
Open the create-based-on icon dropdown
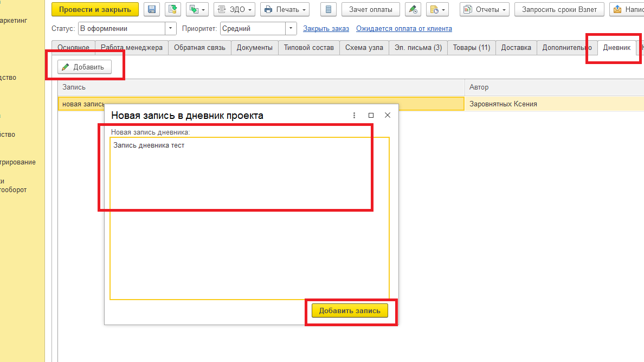(197, 9)
